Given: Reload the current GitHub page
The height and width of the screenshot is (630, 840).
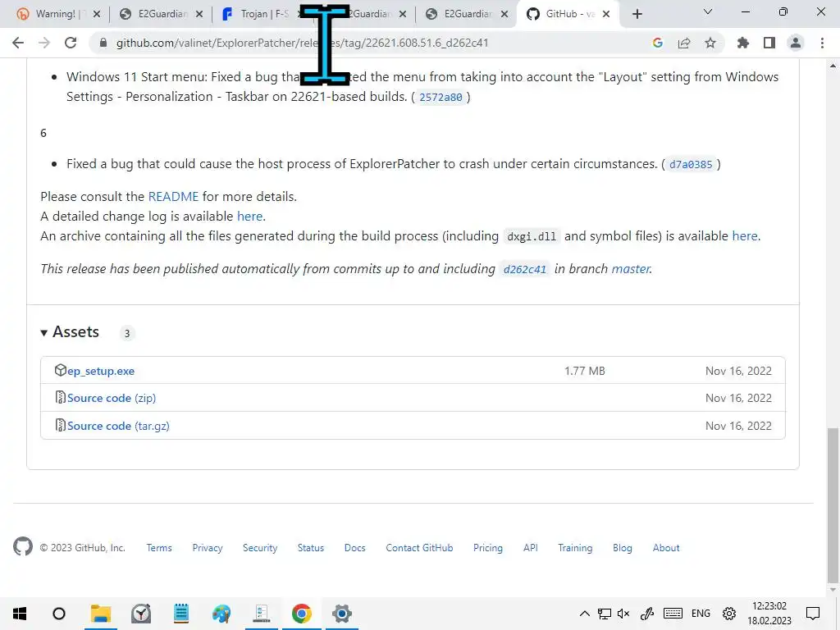Looking at the screenshot, I should click(71, 43).
